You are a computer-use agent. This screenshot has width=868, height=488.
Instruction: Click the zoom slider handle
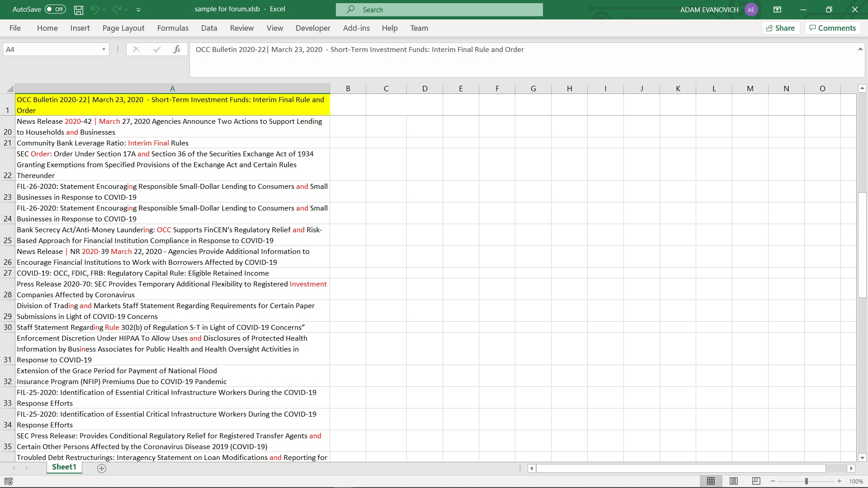[806, 481]
